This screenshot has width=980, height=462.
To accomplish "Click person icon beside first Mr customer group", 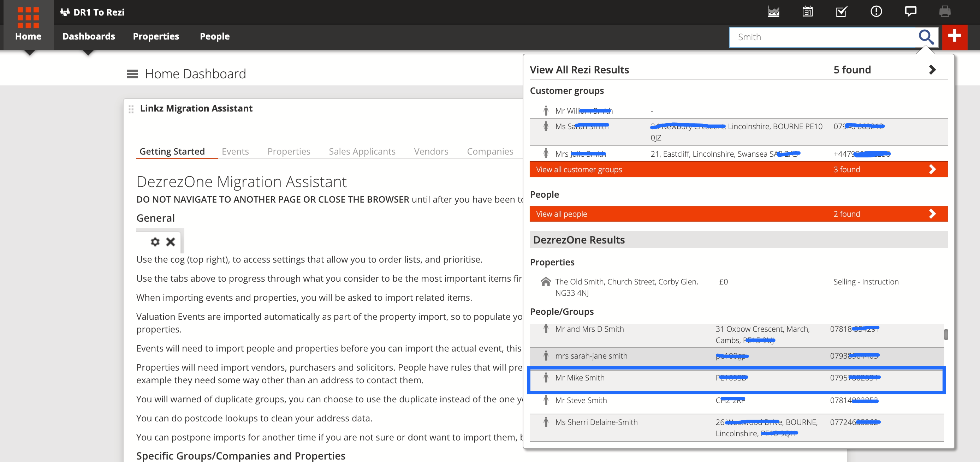I will click(546, 111).
